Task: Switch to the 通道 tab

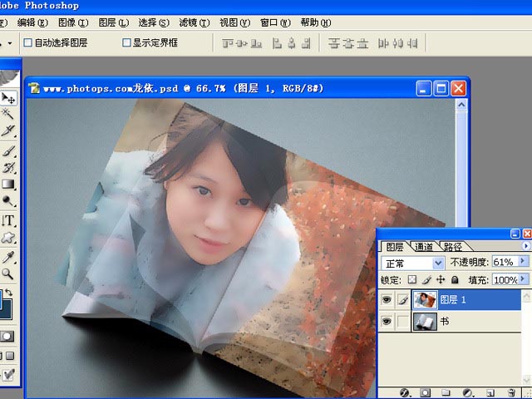Action: coord(424,247)
